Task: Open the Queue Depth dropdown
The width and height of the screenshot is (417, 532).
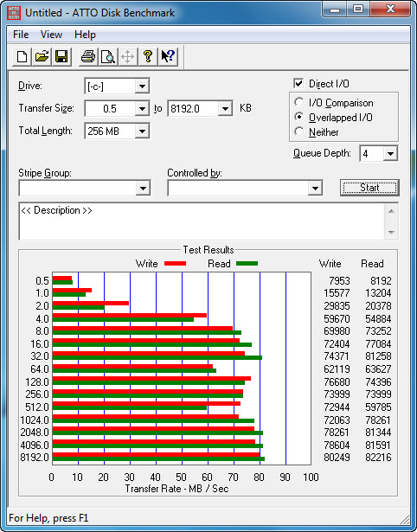Action: pos(390,154)
